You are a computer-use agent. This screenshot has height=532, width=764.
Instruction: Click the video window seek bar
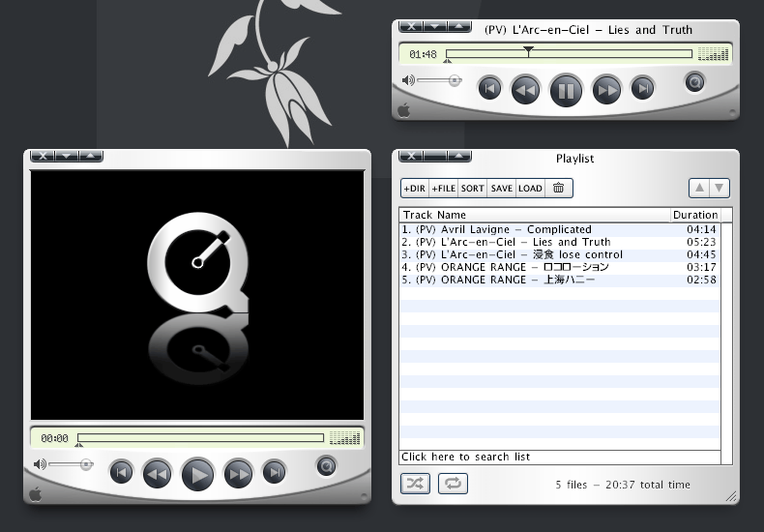[x=200, y=438]
